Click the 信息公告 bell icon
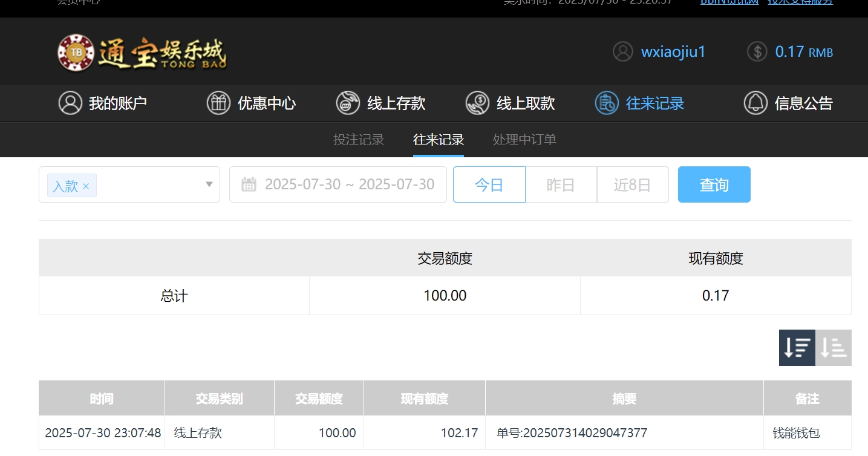 755,103
